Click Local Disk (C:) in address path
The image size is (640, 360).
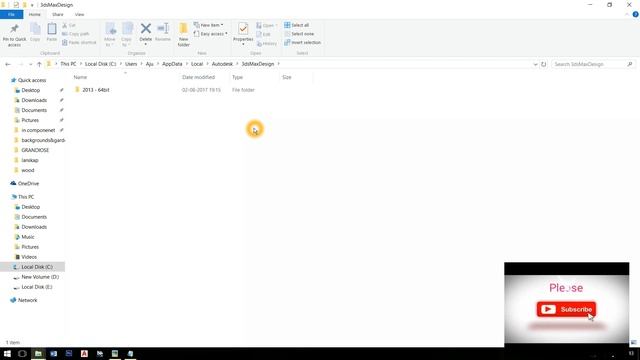click(x=100, y=64)
